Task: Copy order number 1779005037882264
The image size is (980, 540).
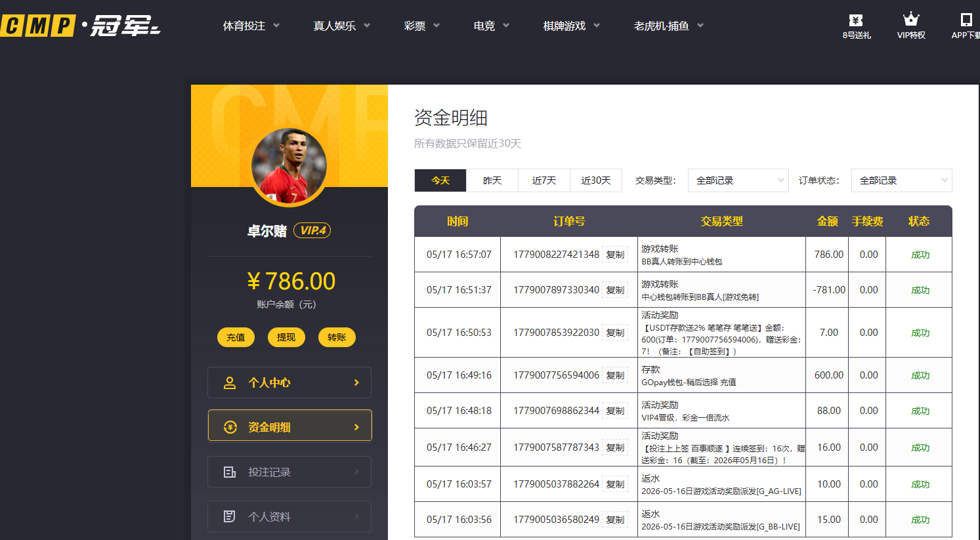Action: pyautogui.click(x=615, y=484)
